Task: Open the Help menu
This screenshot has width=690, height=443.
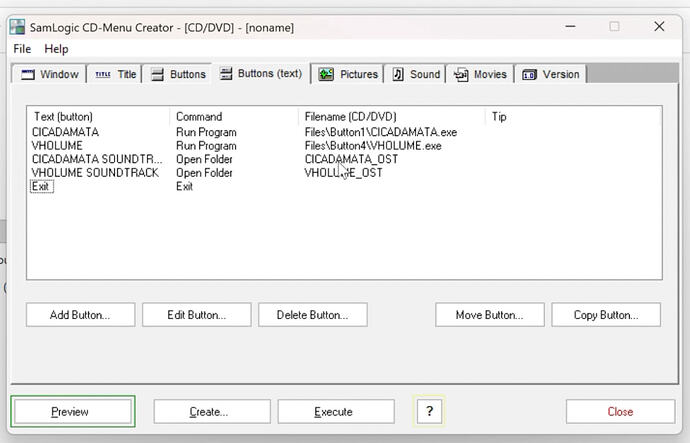Action: 56,49
